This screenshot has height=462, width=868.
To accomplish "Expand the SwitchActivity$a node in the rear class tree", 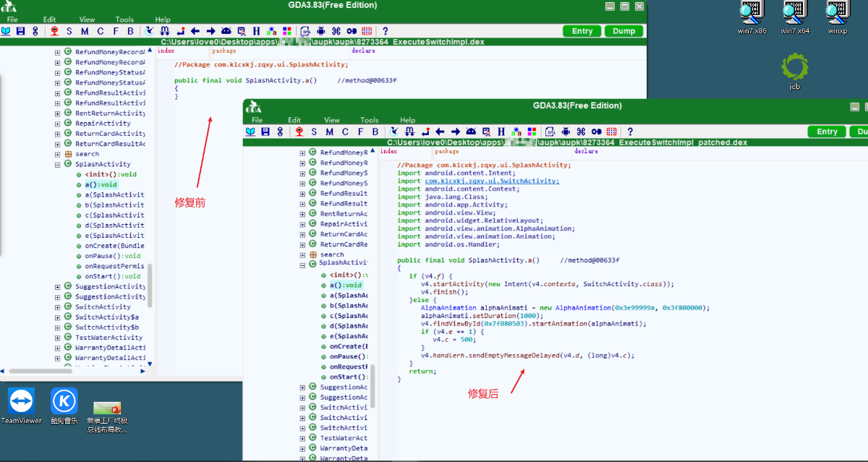I will click(58, 317).
